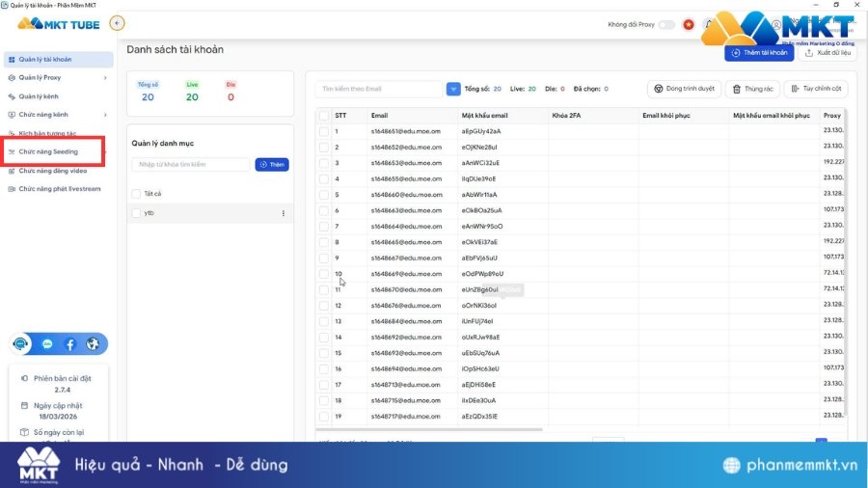Click the Tìm kiếm theo Email field
The width and height of the screenshot is (868, 488).
pyautogui.click(x=379, y=89)
